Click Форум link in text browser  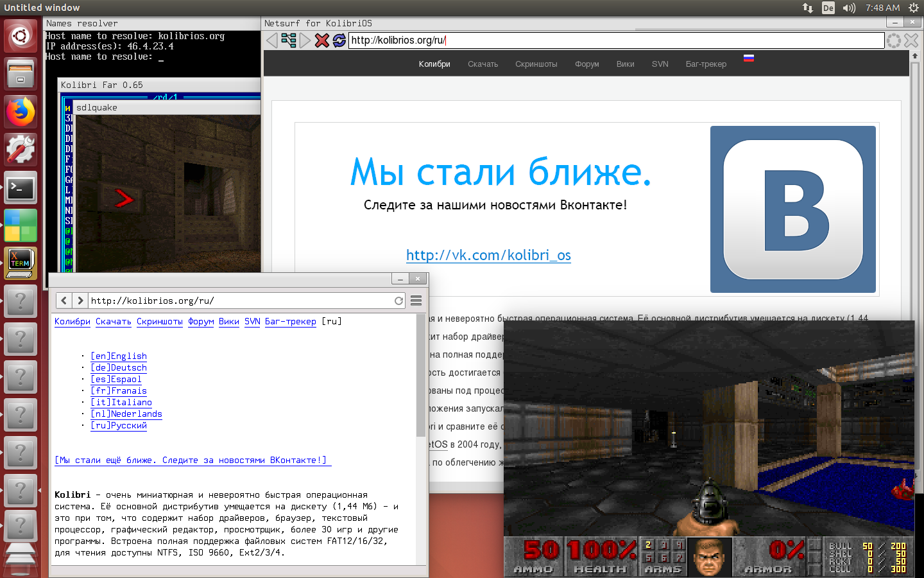pos(201,321)
